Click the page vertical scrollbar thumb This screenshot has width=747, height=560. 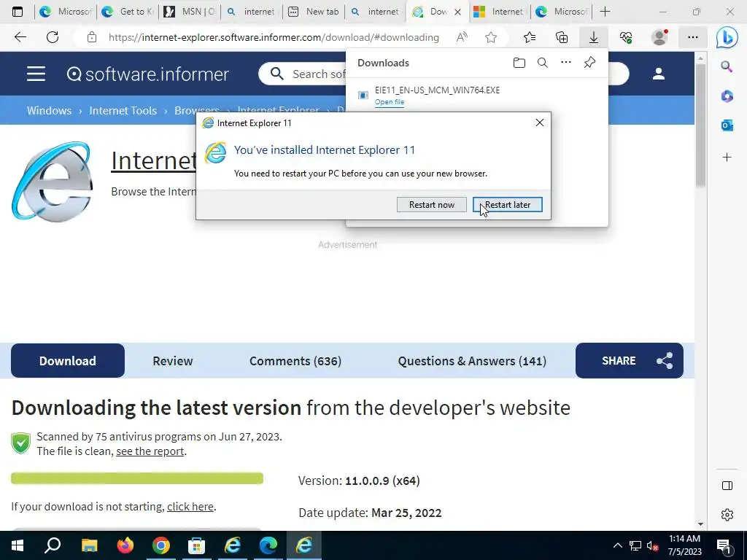(x=700, y=124)
